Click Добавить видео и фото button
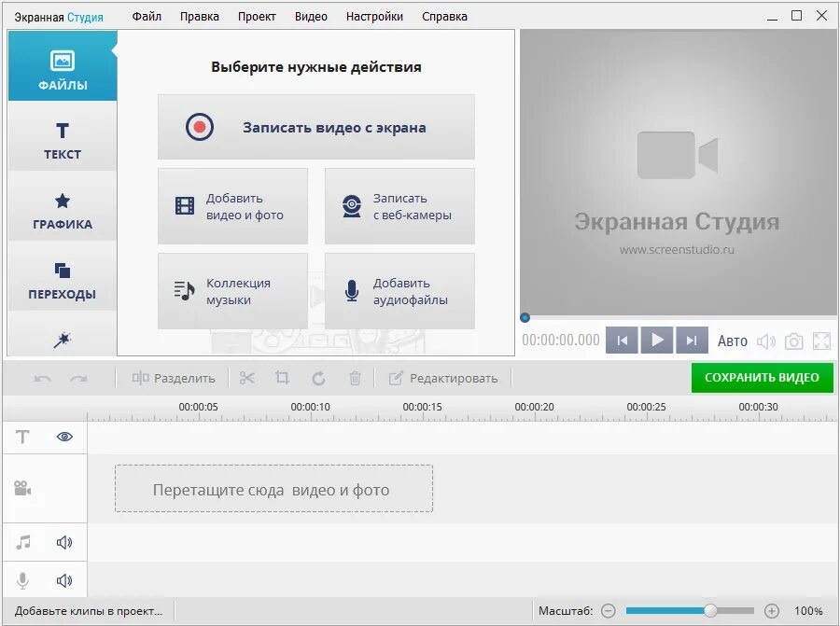The height and width of the screenshot is (626, 840). point(232,206)
